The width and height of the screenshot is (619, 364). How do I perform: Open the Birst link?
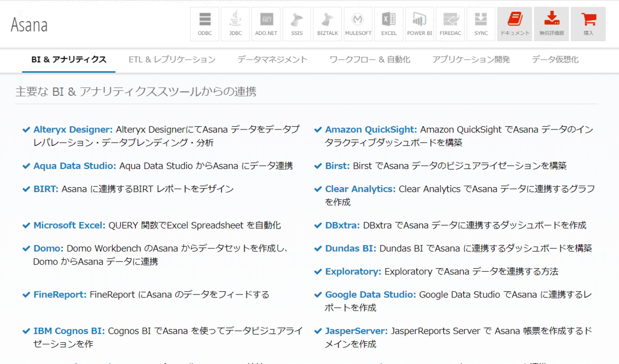coord(338,166)
